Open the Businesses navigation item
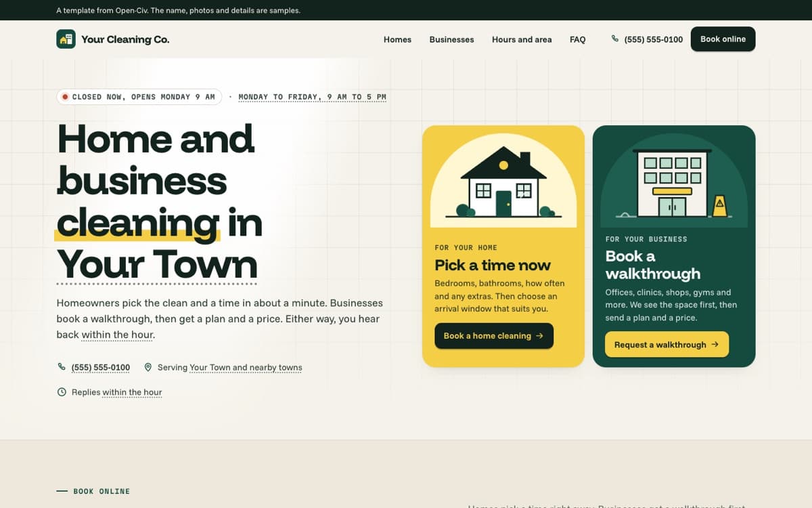This screenshot has width=812, height=508. coord(451,39)
